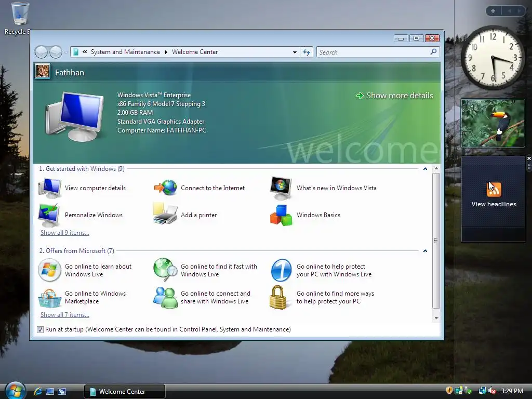Click View headlines in feed gadget
Screen dimensions: 532x399
point(494,204)
